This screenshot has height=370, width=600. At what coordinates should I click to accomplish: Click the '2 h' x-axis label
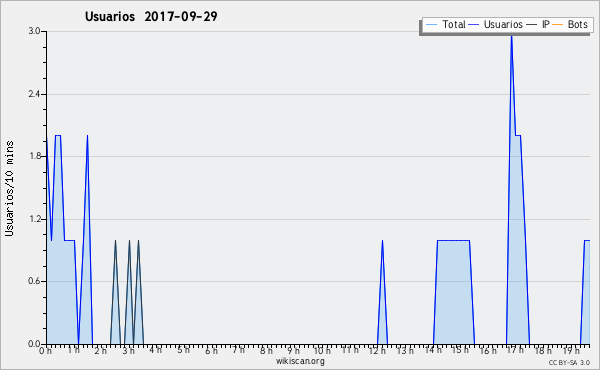(101, 350)
